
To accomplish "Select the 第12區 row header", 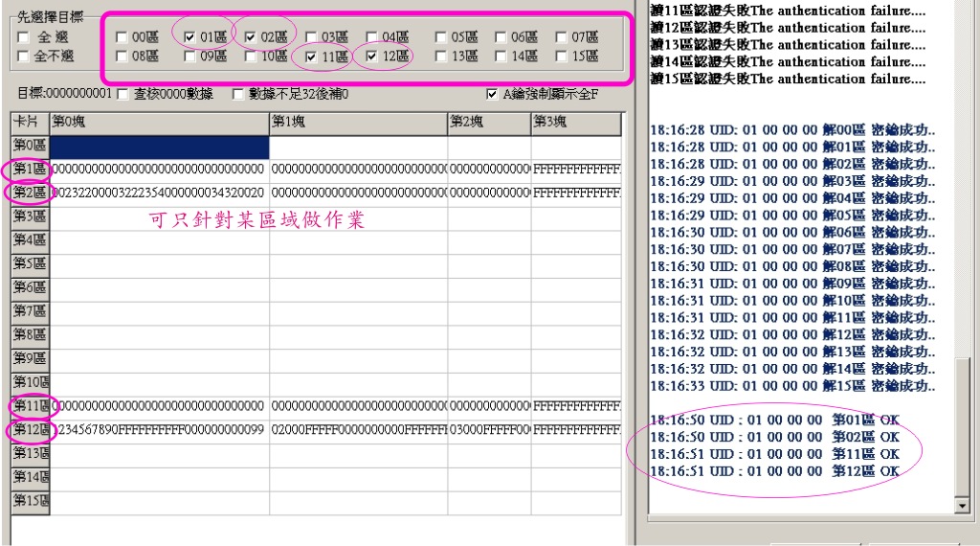I will tap(30, 430).
